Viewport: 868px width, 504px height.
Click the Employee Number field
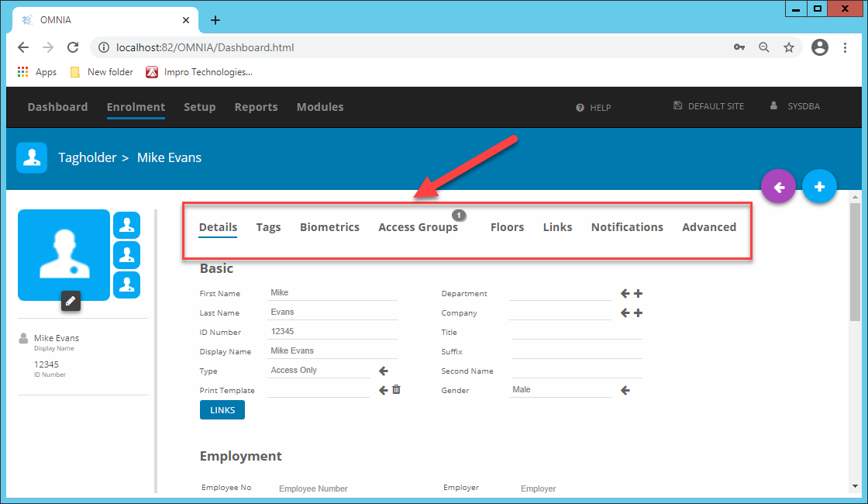tap(342, 488)
